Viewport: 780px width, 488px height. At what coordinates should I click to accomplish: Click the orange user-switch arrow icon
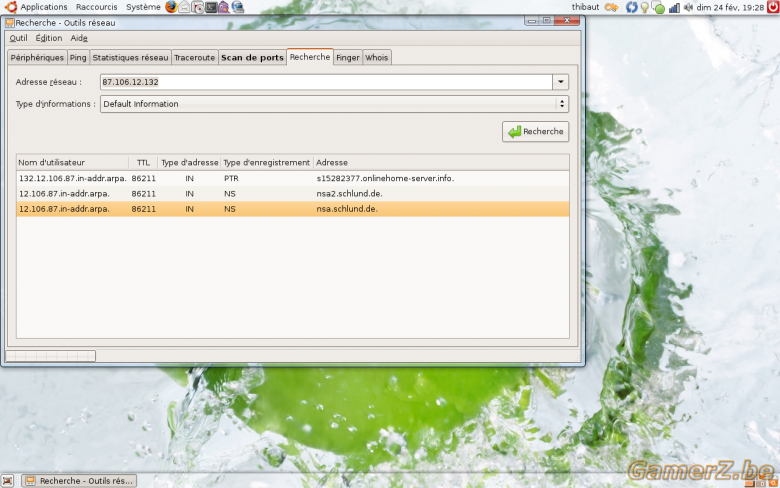coord(611,7)
